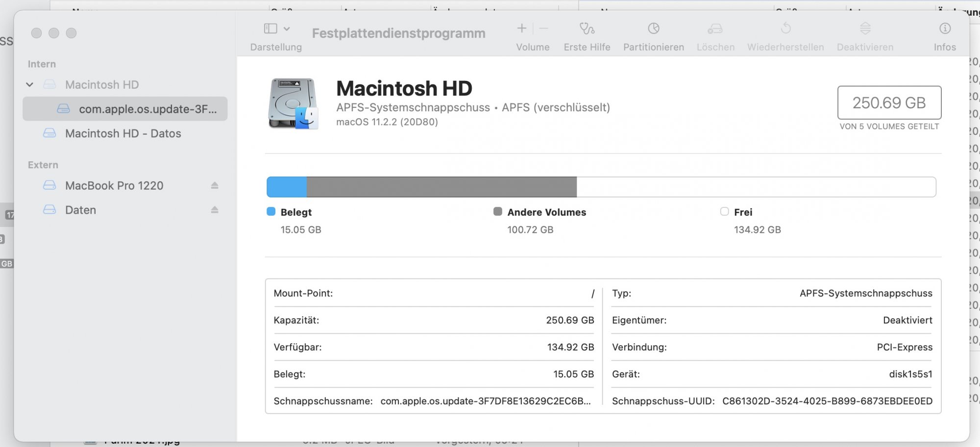Viewport: 980px width, 447px height.
Task: Click the 134.92 GB Verfügbar value
Action: pos(570,347)
